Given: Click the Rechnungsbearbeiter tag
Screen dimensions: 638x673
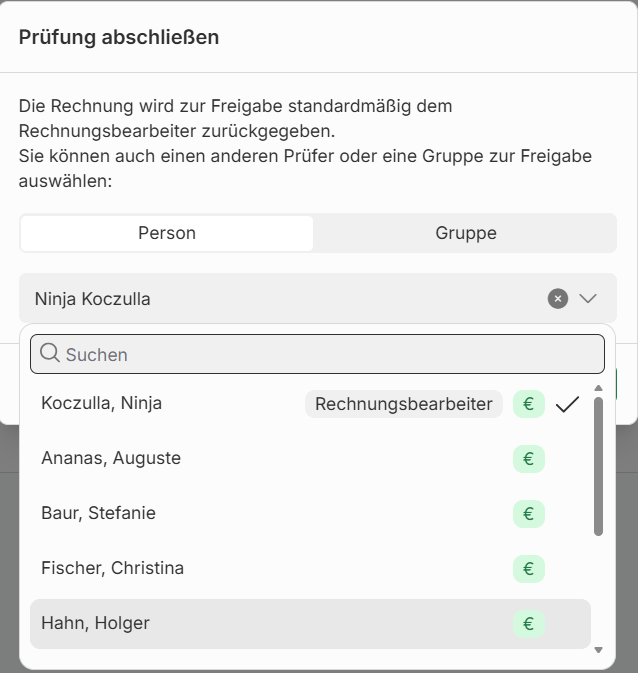Looking at the screenshot, I should tap(404, 404).
